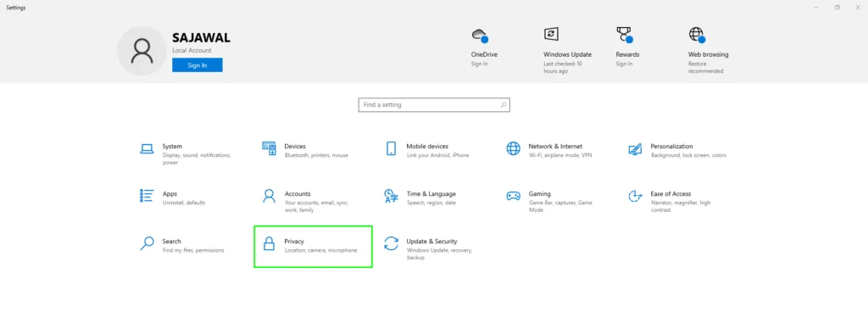Open the Ease of Access icon
This screenshot has height=334, width=868.
(x=635, y=196)
